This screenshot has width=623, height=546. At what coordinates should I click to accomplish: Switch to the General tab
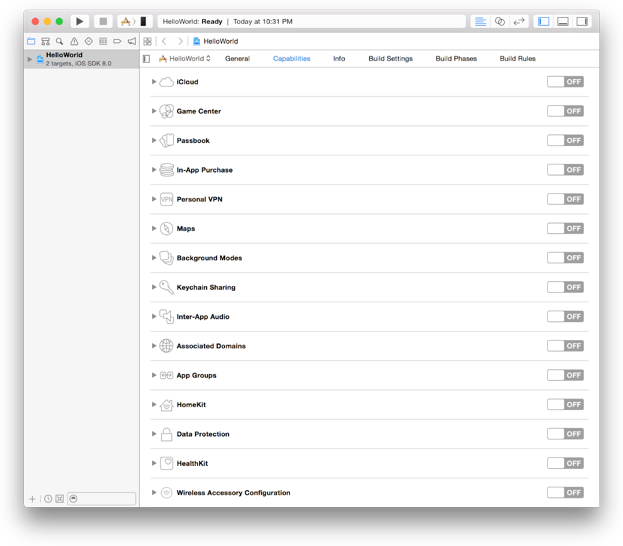pos(237,59)
